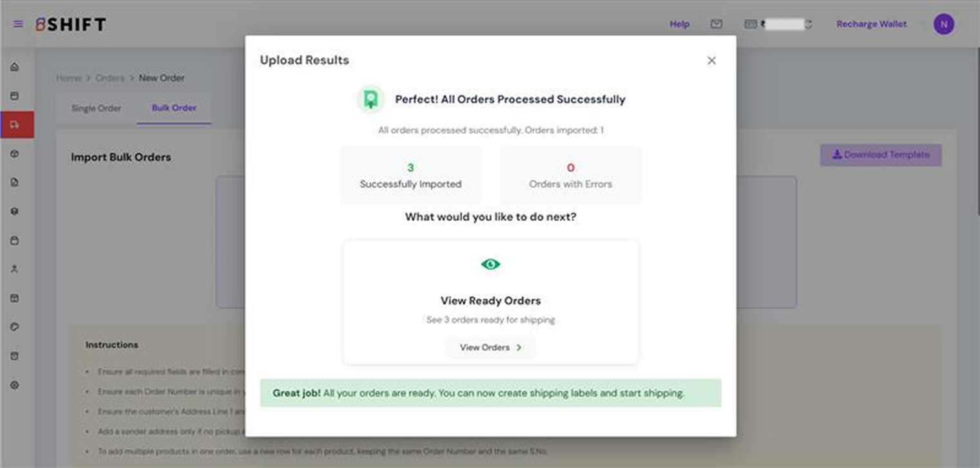Click the Successfully Imported count card
Screen dimensions: 980x468
coord(410,175)
